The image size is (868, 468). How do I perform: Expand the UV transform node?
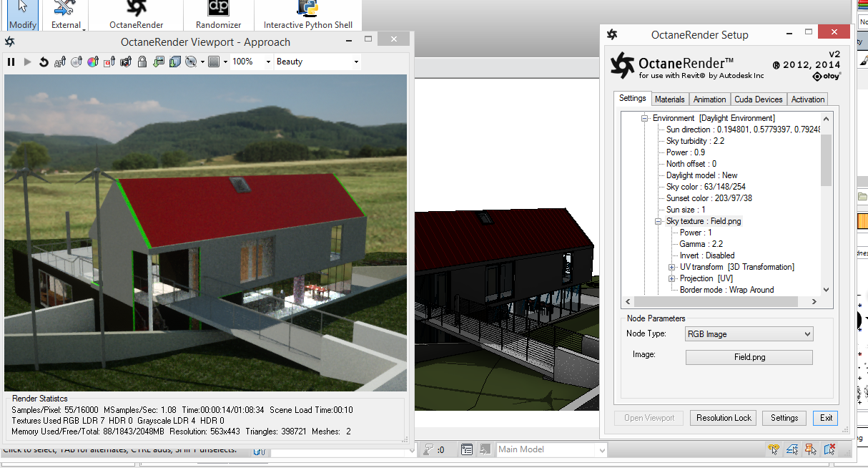672,267
